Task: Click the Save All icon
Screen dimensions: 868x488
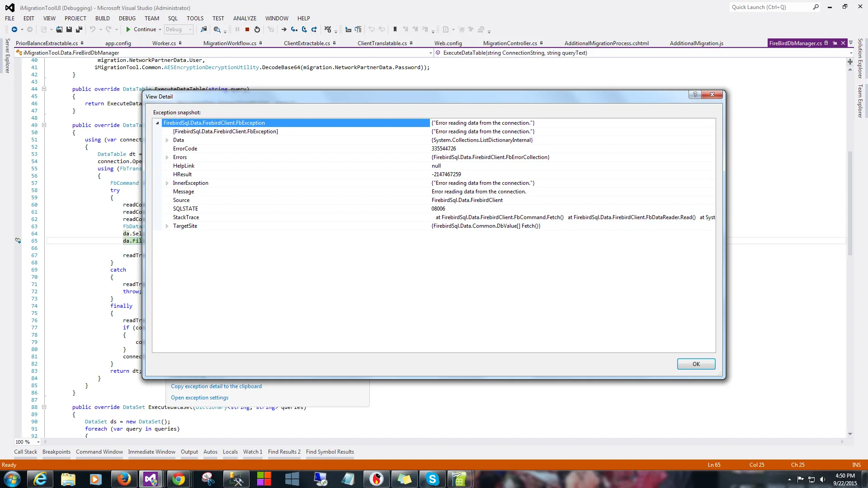Action: pos(79,29)
